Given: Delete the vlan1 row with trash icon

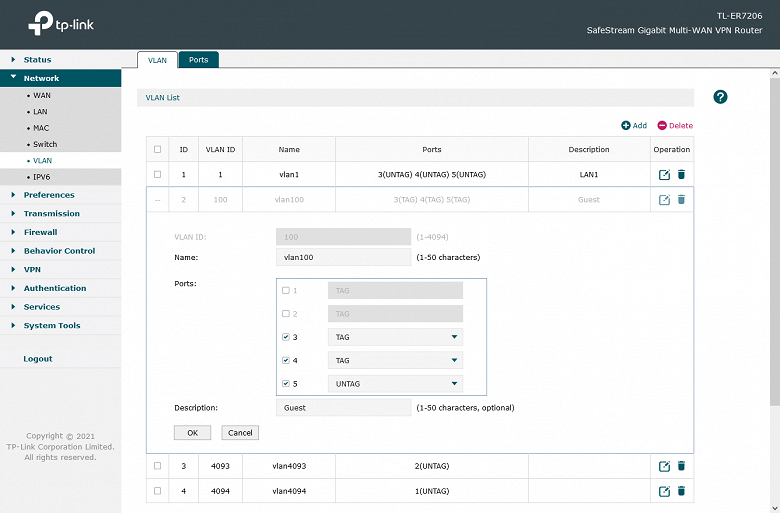Looking at the screenshot, I should 681,174.
